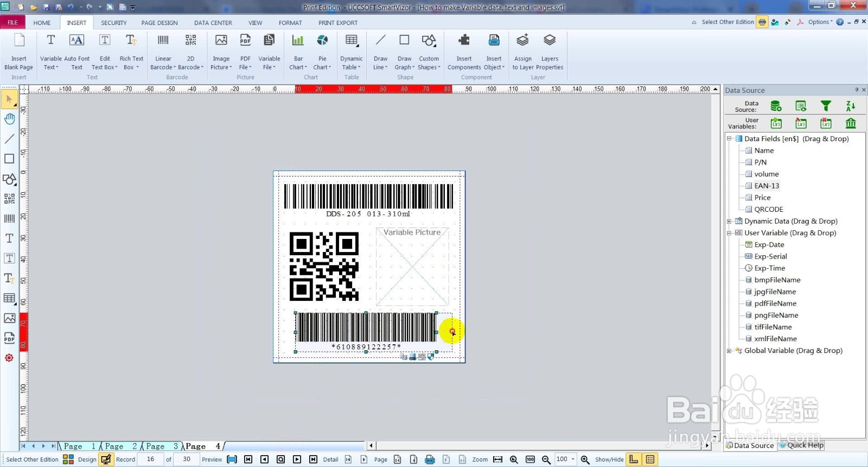Switch to the FORMAT tab

click(290, 23)
